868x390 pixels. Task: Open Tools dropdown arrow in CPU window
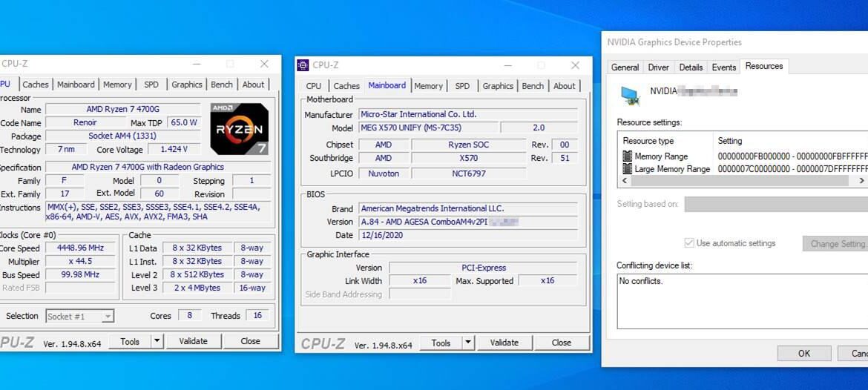[x=157, y=341]
